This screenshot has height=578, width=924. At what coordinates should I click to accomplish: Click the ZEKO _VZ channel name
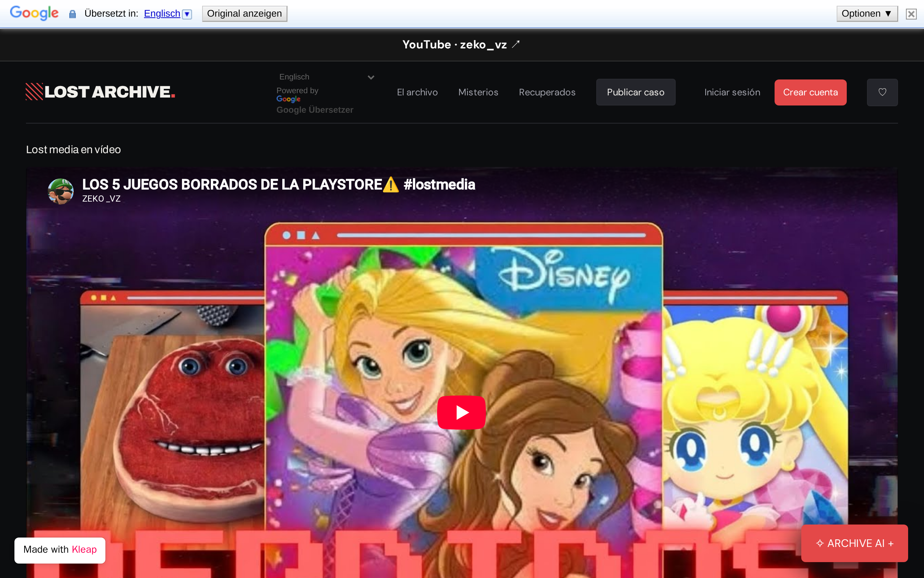point(101,199)
